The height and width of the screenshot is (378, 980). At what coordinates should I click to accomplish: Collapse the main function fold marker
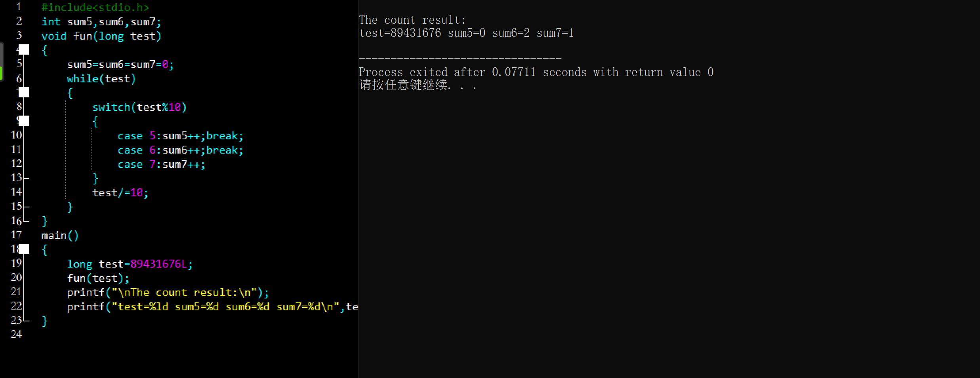tap(24, 249)
